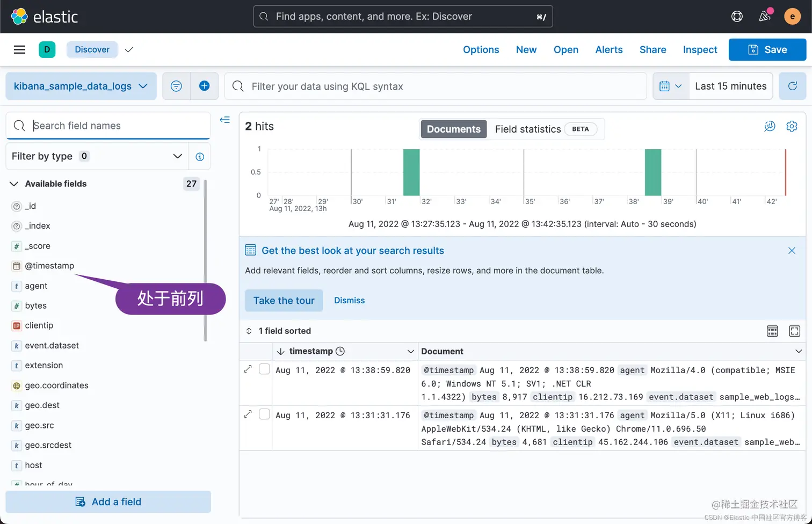The height and width of the screenshot is (524, 812).
Task: Click the fields list scrollbar
Action: [206, 260]
